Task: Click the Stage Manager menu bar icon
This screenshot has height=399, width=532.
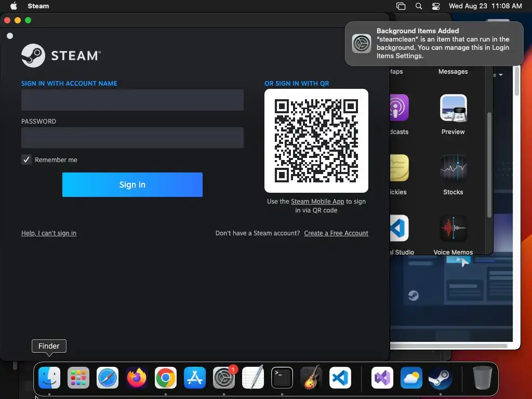Action: point(401,6)
